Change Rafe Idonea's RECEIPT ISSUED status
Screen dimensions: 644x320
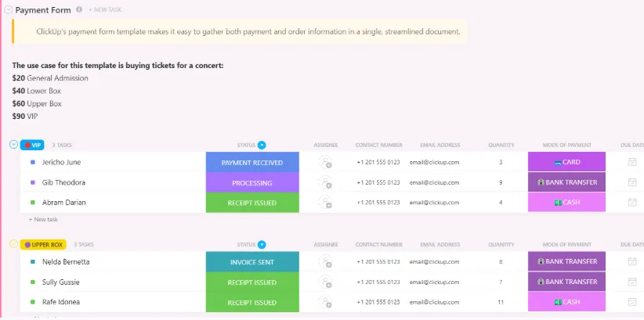click(252, 302)
